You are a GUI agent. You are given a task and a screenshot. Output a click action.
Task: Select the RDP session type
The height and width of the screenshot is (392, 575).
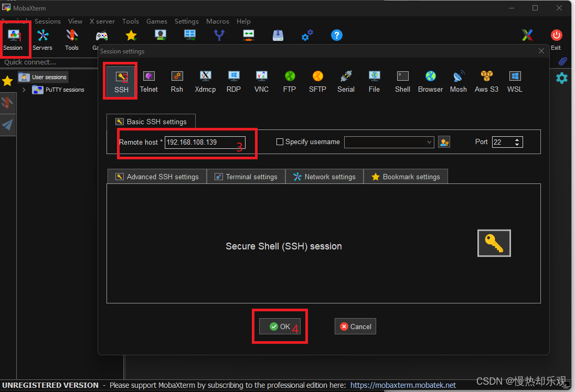pyautogui.click(x=233, y=82)
